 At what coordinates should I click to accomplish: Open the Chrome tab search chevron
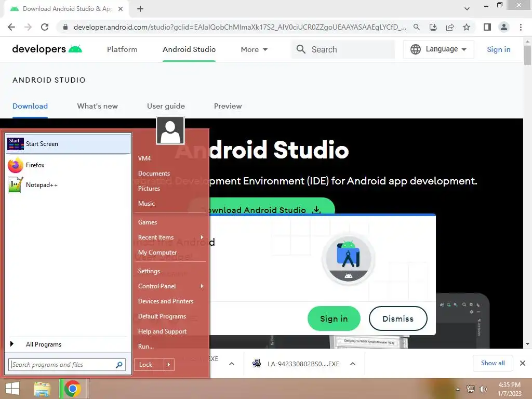(467, 9)
